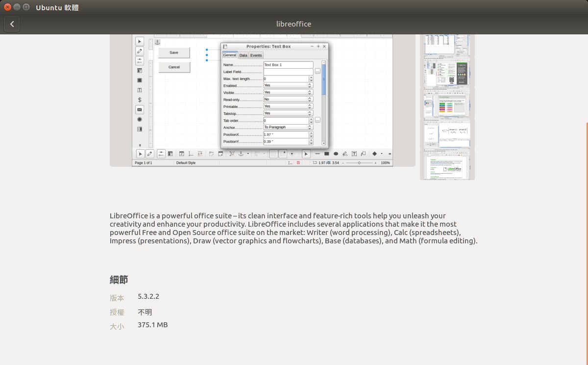Image resolution: width=588 pixels, height=365 pixels.
Task: Click the libreoffice page title in header
Action: [294, 24]
